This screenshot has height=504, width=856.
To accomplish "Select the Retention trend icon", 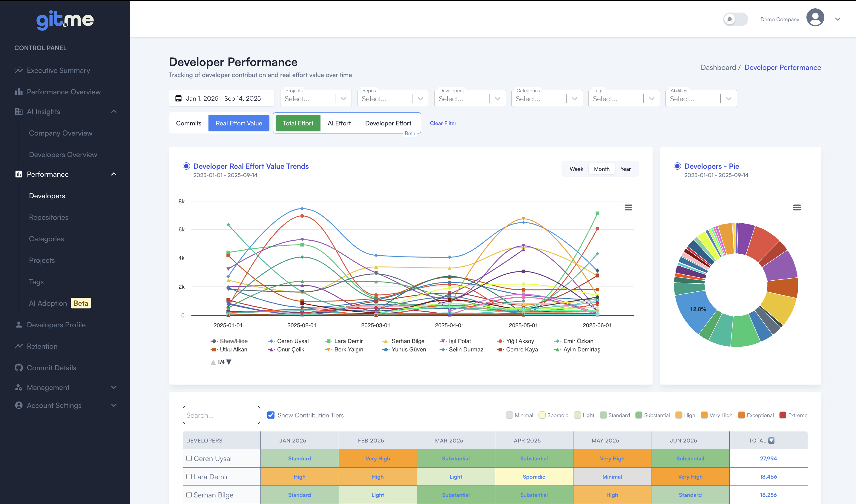I will click(19, 346).
